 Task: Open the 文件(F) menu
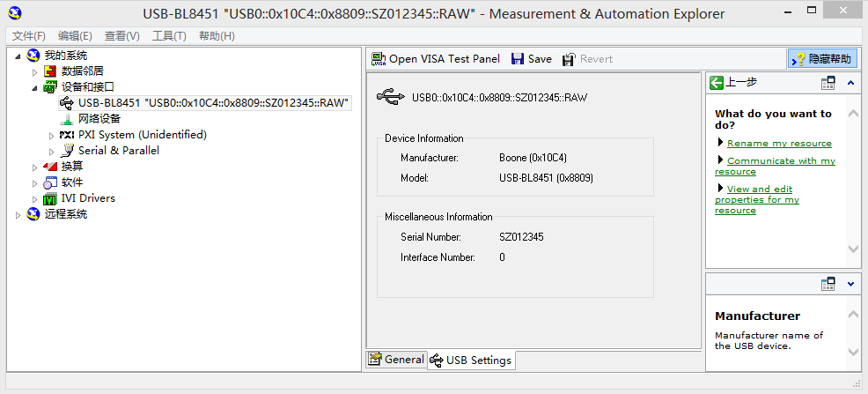[x=29, y=36]
